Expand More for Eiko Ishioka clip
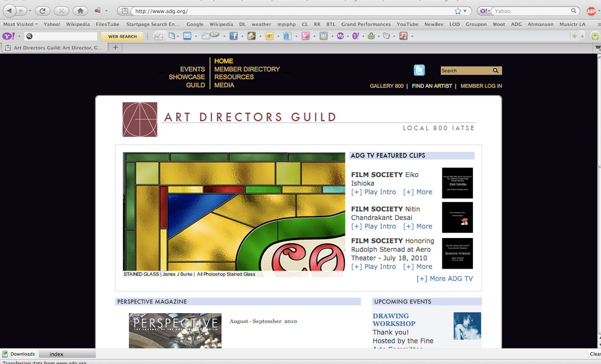 pyautogui.click(x=418, y=192)
